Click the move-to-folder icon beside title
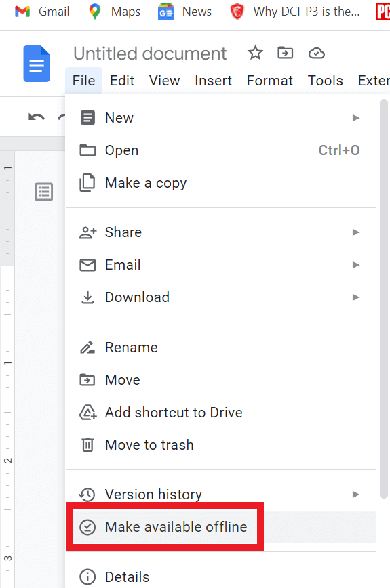 (286, 53)
